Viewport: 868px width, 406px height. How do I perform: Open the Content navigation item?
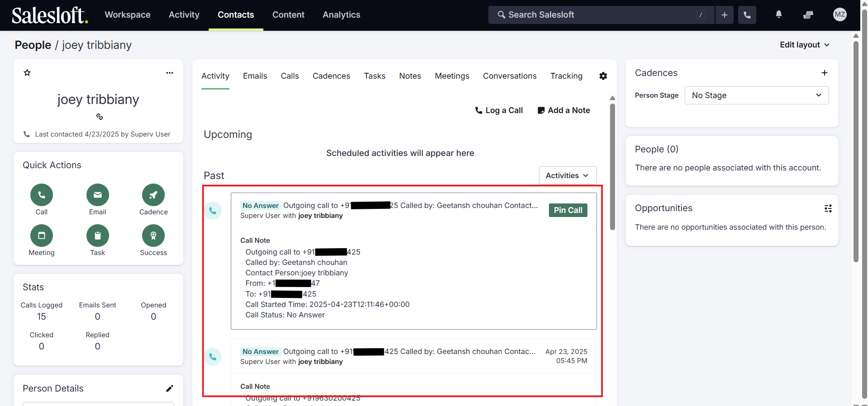[288, 15]
